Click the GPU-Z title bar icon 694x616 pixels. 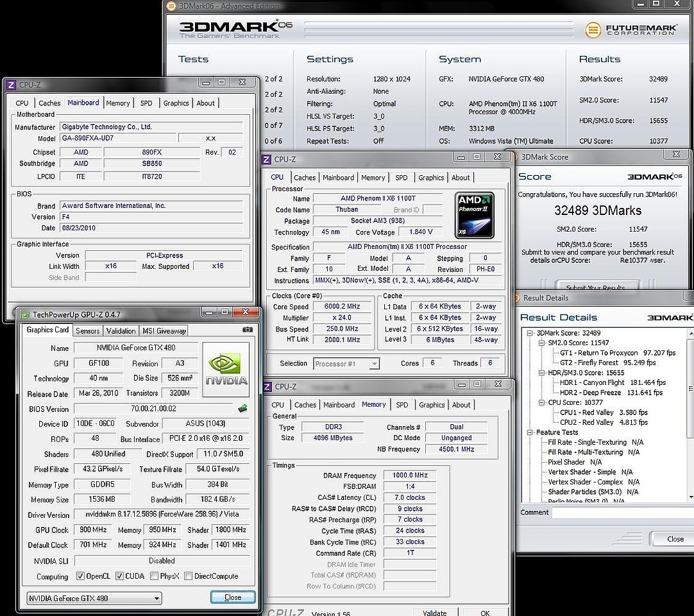point(25,315)
